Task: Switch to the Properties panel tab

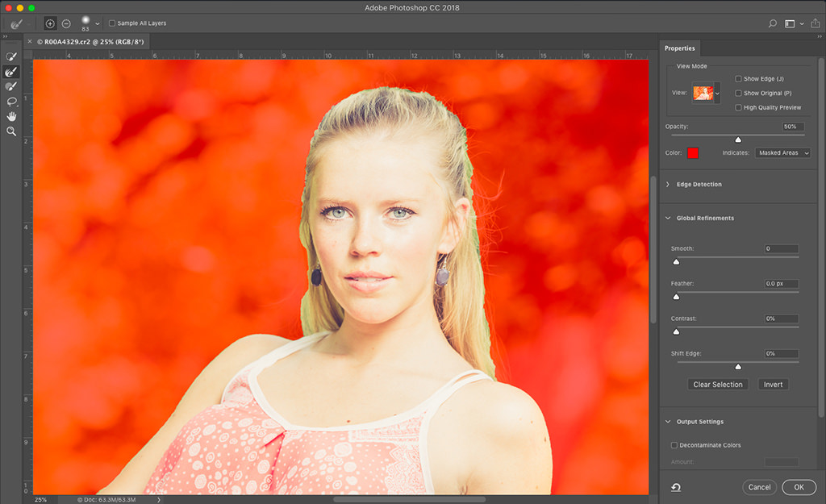Action: (x=679, y=48)
